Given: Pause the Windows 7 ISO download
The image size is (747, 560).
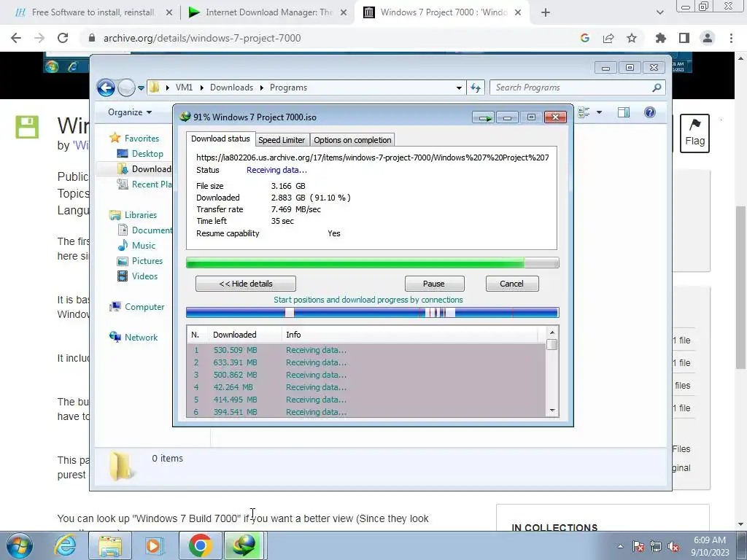Looking at the screenshot, I should pyautogui.click(x=434, y=284).
